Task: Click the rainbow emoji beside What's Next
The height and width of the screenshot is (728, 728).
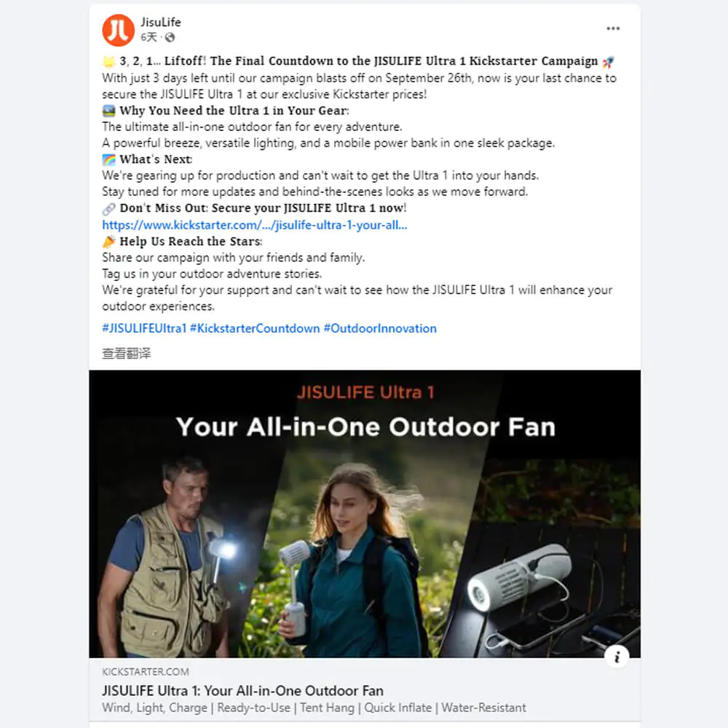Action: (x=108, y=160)
